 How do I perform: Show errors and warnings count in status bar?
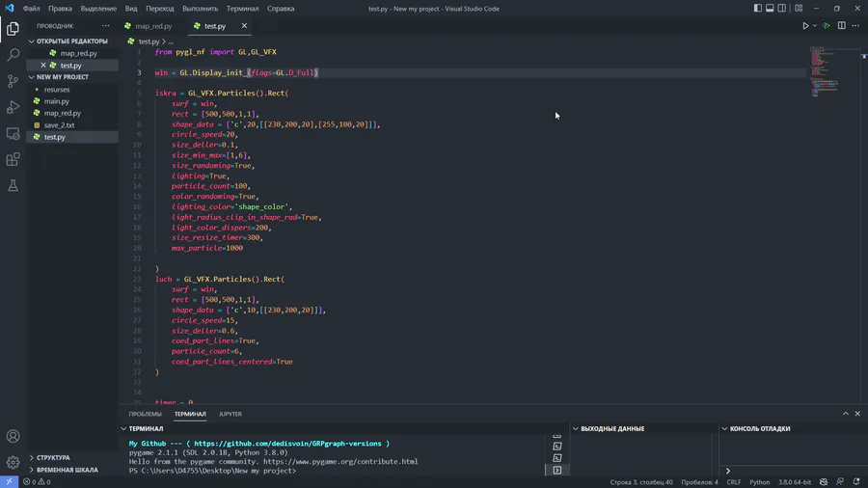[x=37, y=482]
